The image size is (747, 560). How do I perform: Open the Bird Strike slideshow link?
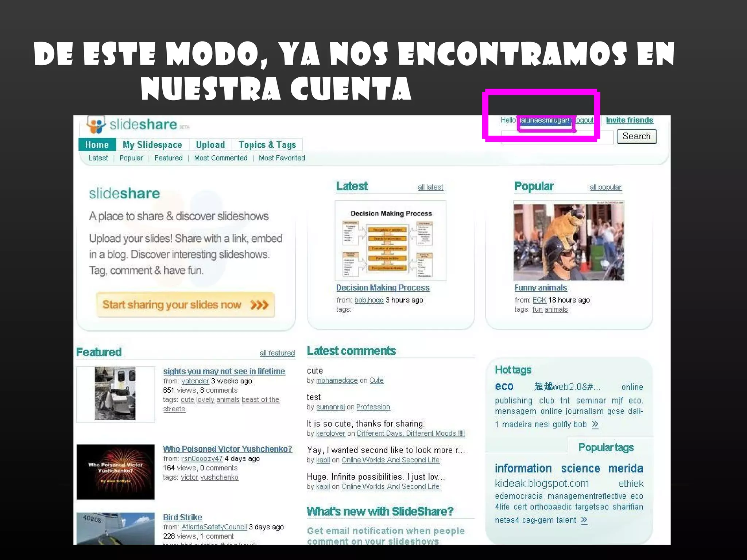pyautogui.click(x=182, y=517)
